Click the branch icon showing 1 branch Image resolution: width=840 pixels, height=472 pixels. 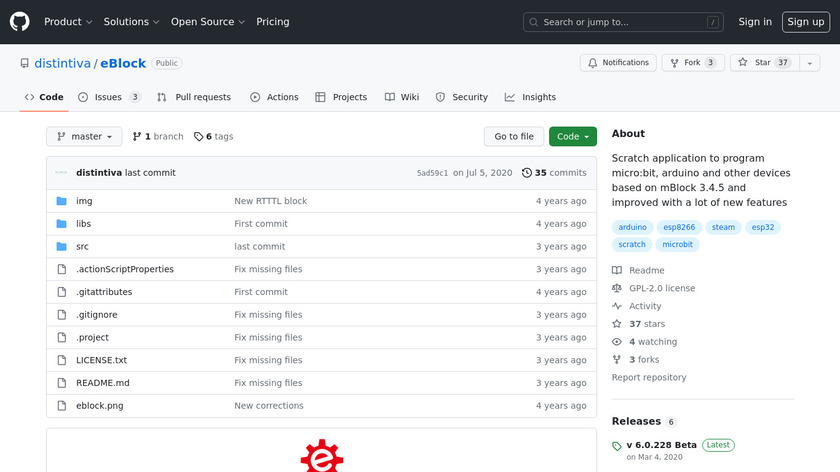(x=137, y=137)
